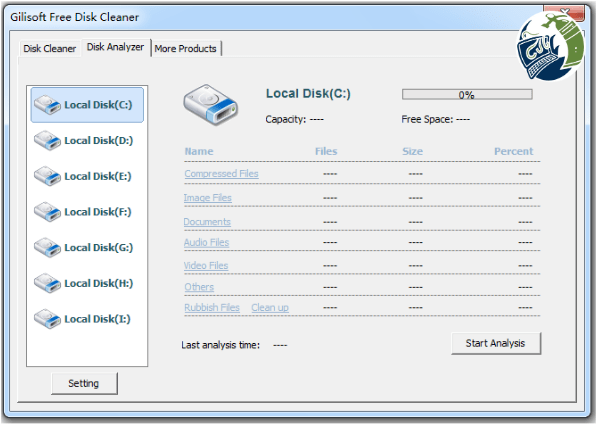Open the Image Files link

point(208,198)
